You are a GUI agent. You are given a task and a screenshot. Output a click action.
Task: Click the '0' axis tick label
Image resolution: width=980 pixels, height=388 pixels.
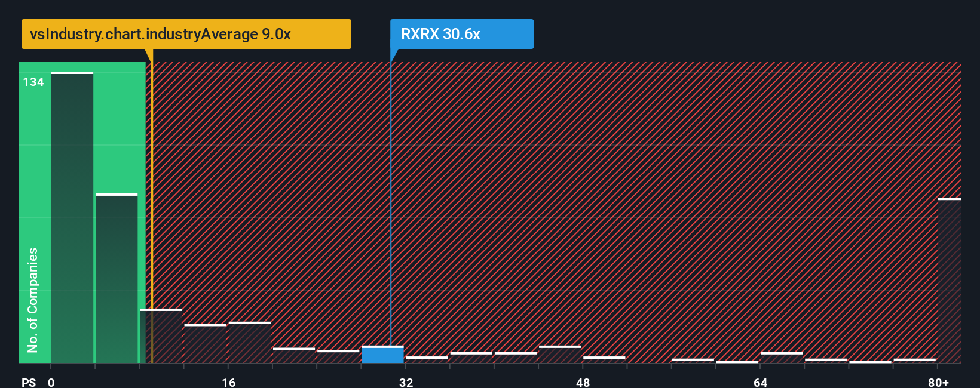point(51,382)
